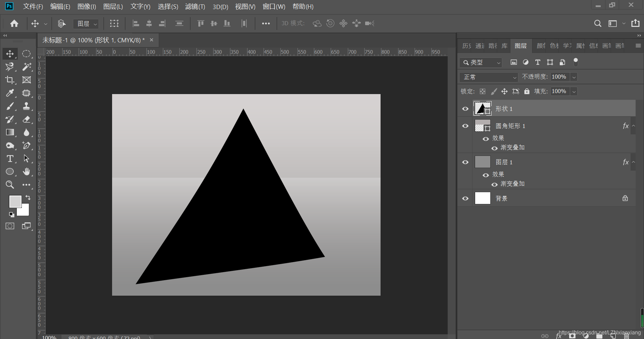Open the 图像(I) menu
644x339 pixels.
[x=87, y=6]
